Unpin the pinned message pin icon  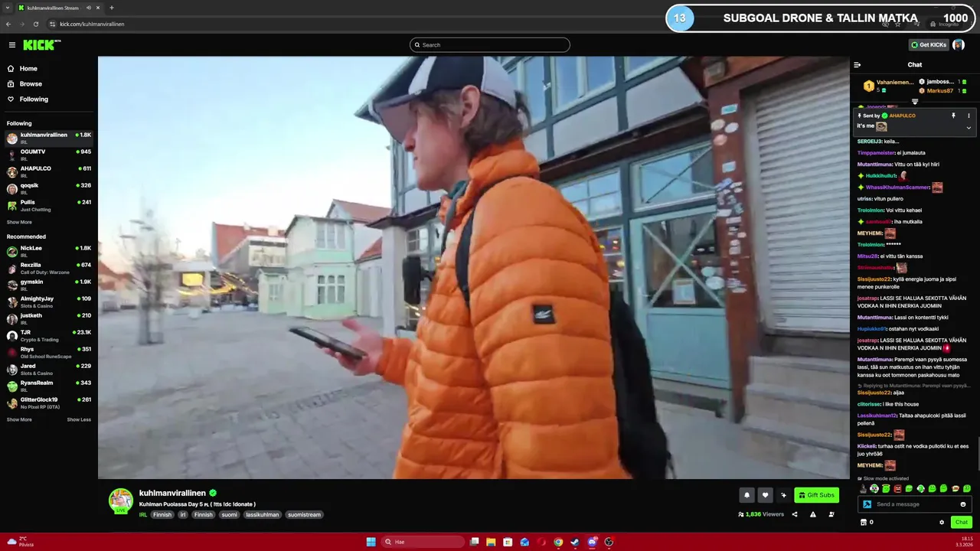click(953, 116)
